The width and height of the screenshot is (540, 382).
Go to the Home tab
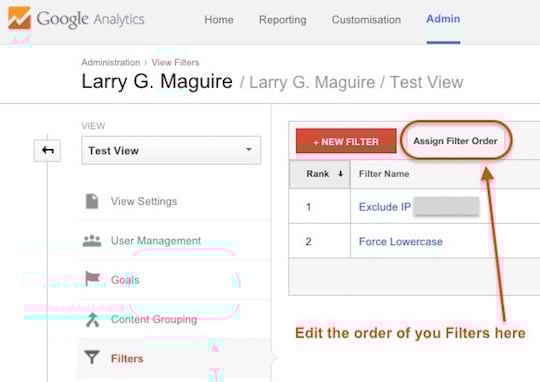[x=219, y=20]
